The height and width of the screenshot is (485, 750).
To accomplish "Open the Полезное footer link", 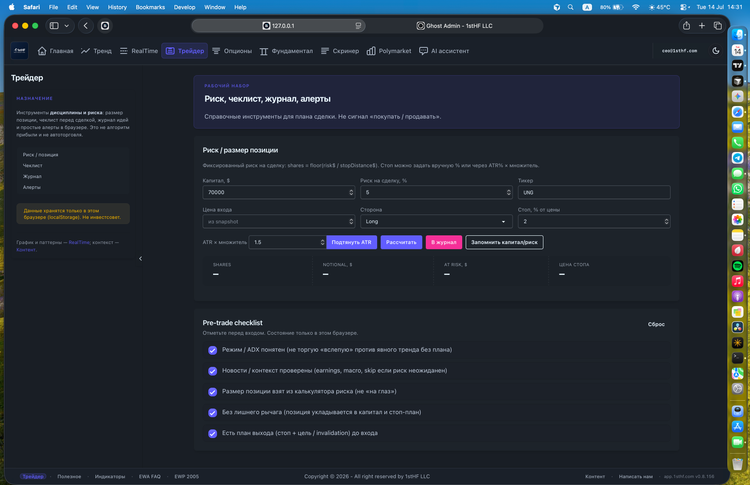I will coord(69,476).
